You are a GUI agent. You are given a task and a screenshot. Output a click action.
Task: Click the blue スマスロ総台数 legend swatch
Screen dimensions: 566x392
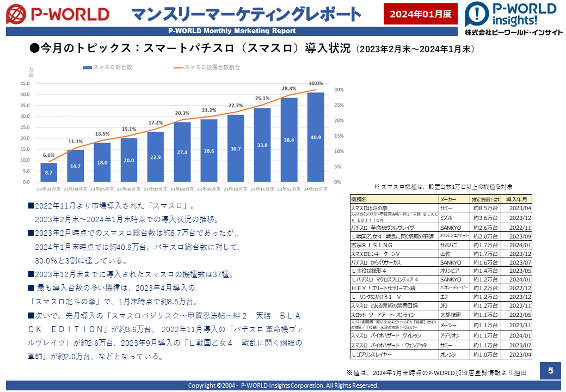point(88,68)
